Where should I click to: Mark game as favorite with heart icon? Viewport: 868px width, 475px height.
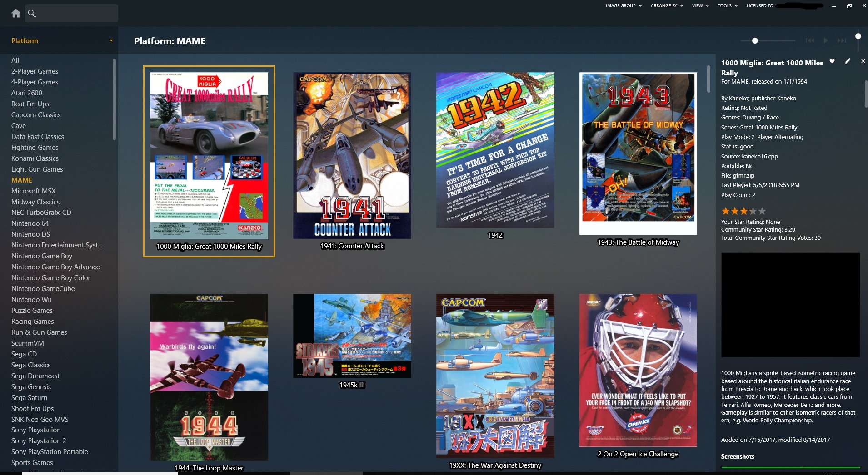[x=832, y=61]
